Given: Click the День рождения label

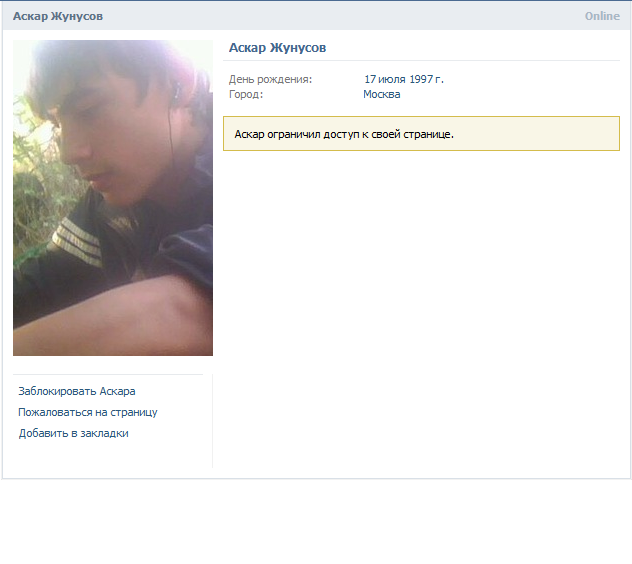Looking at the screenshot, I should point(270,79).
